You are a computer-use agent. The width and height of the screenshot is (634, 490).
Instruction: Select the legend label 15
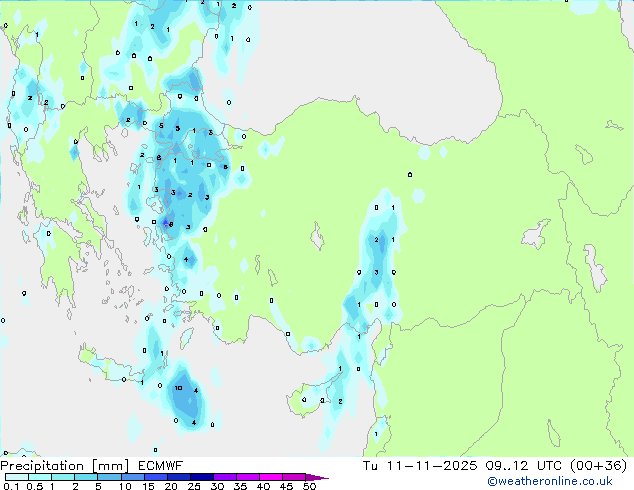(x=148, y=486)
